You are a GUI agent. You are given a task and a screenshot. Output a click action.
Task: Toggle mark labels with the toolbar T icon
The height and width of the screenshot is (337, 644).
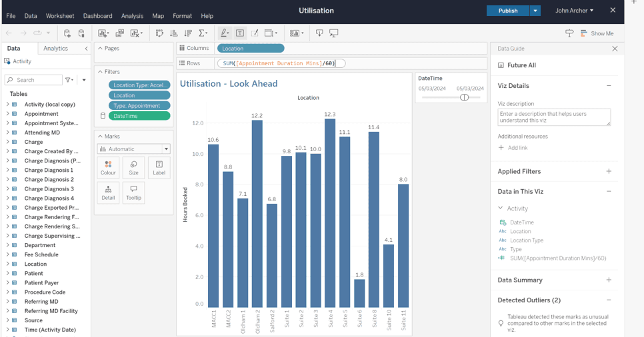[x=240, y=33]
